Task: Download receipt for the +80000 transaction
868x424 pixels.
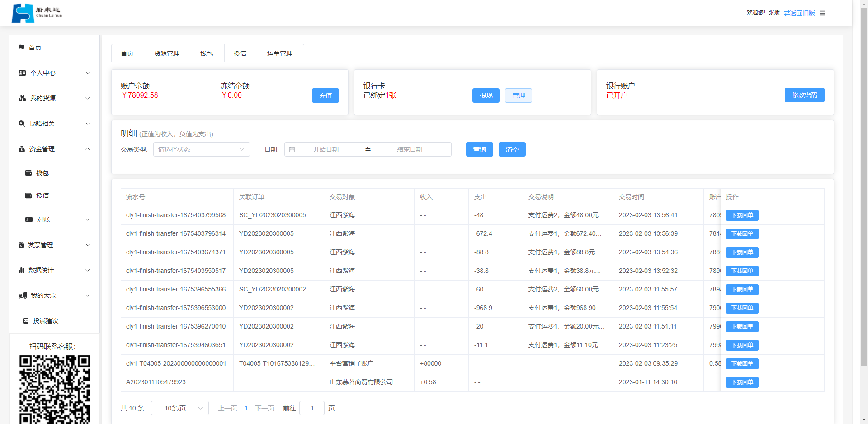Action: pyautogui.click(x=742, y=364)
